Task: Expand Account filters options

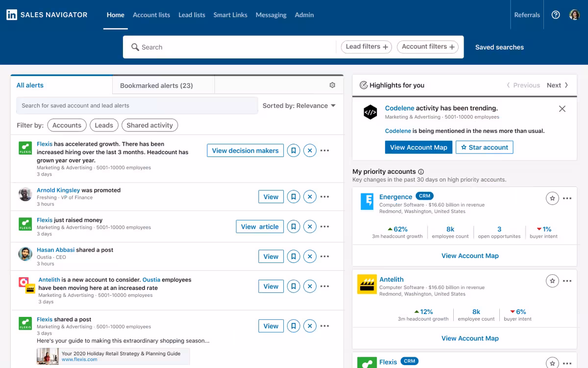Action: [x=428, y=47]
